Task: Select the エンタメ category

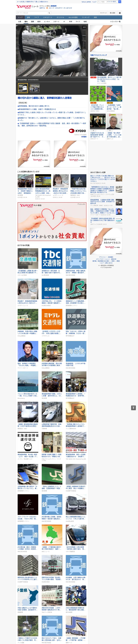Action: pyautogui.click(x=47, y=21)
